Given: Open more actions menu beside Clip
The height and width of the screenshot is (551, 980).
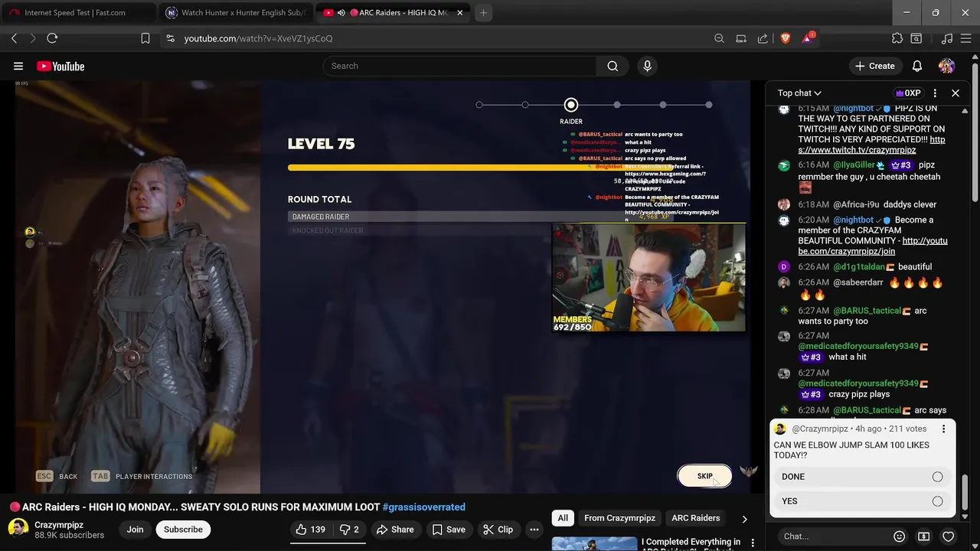Looking at the screenshot, I should pos(534,530).
